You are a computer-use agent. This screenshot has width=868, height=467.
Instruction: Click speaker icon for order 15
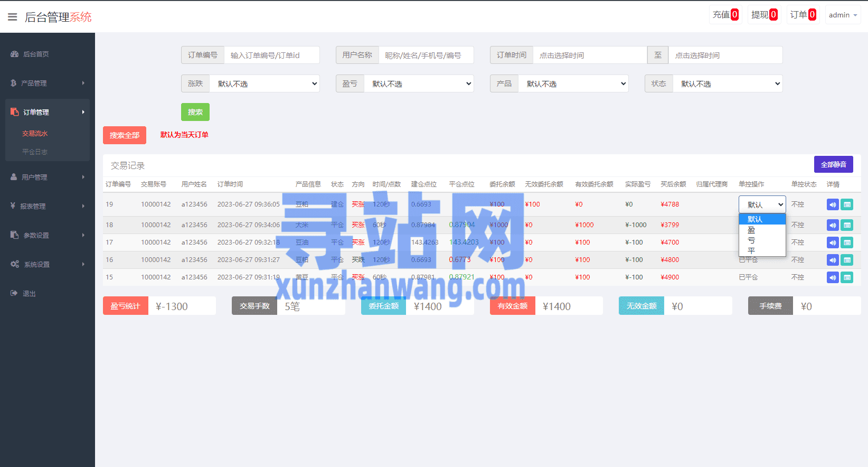(833, 277)
